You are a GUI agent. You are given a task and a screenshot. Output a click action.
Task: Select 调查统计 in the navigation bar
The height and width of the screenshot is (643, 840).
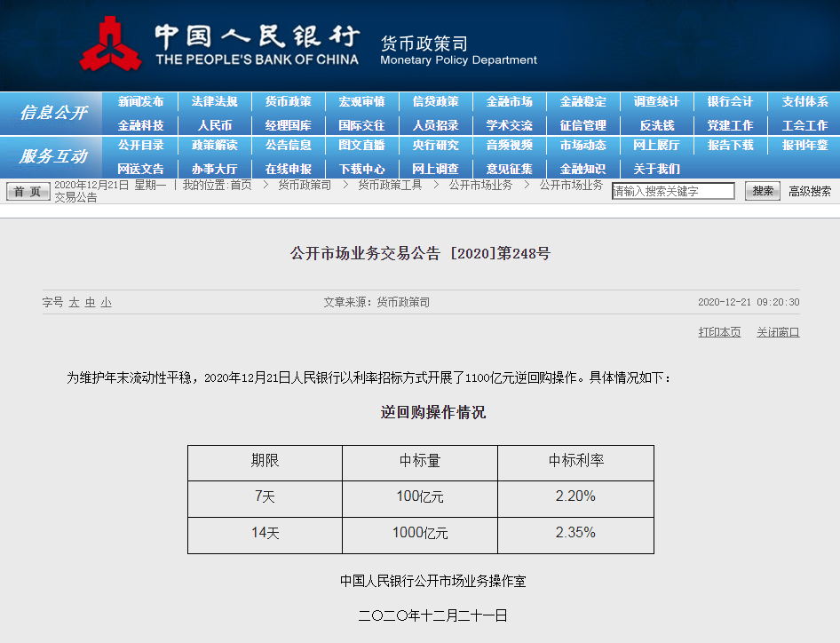[x=656, y=102]
